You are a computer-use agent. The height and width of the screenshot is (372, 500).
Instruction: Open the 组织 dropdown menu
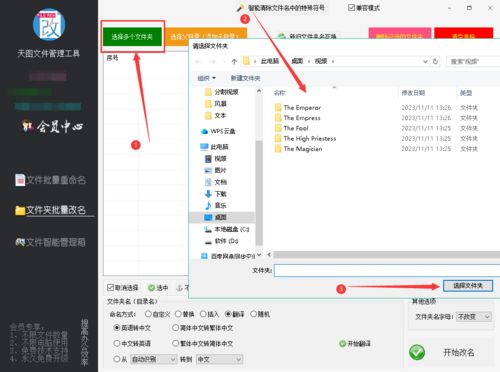(x=206, y=78)
